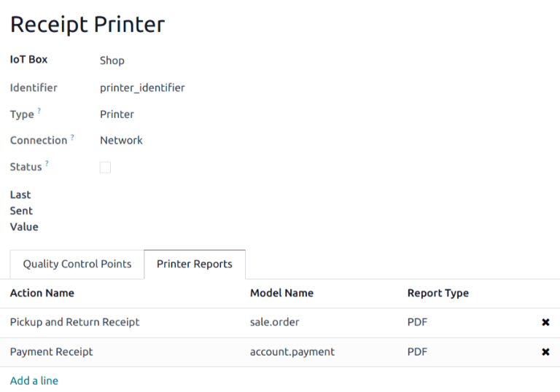
Task: Open Pickup and Return Receipt action
Action: click(x=74, y=322)
